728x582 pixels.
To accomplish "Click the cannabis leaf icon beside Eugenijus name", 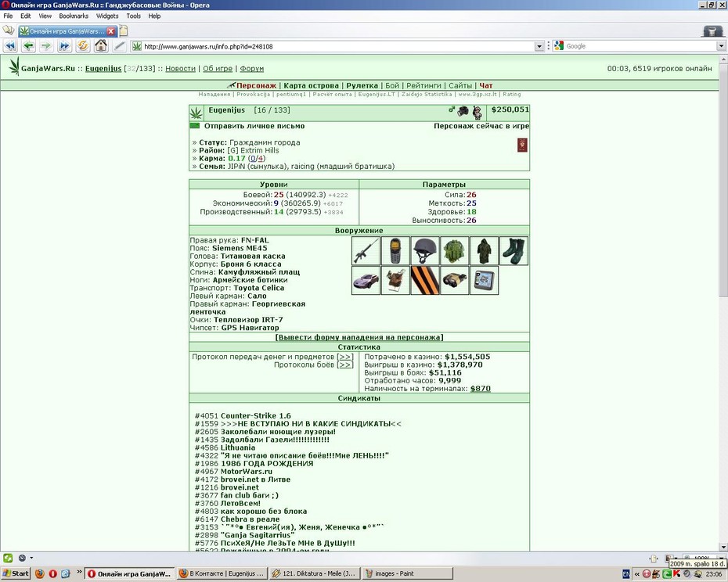I will tap(196, 113).
